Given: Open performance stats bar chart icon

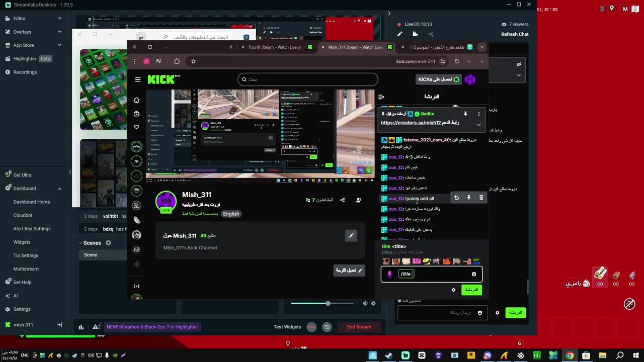Looking at the screenshot, I should pos(81,327).
